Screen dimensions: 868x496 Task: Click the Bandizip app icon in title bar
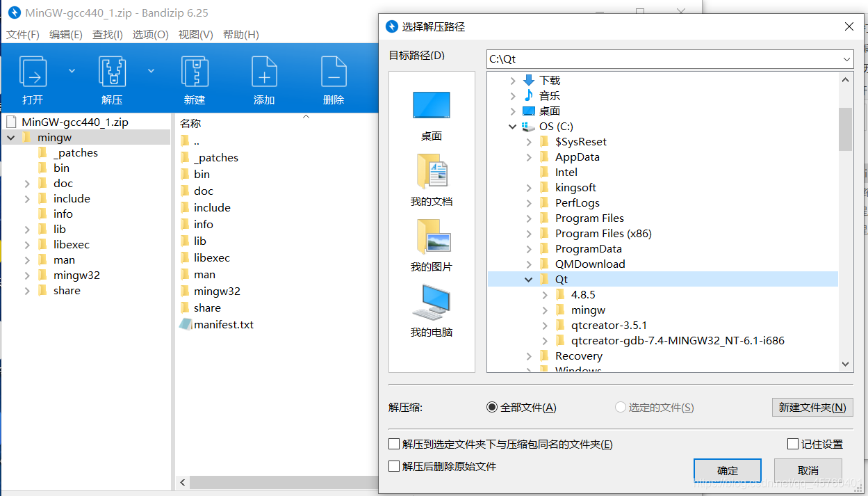click(x=14, y=13)
